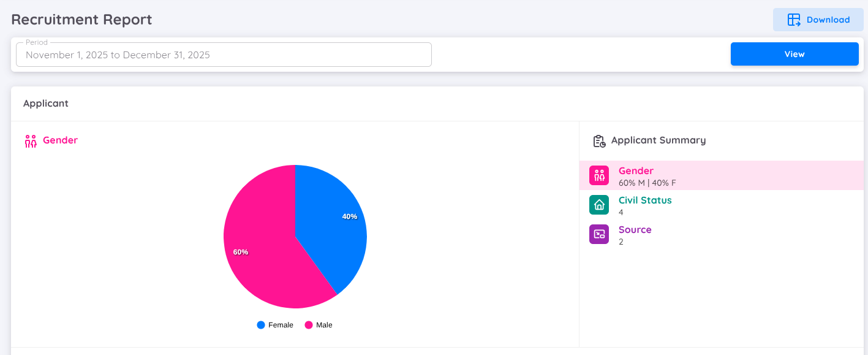Image resolution: width=868 pixels, height=355 pixels.
Task: Select the pink Gender icon in summary list
Action: [599, 175]
